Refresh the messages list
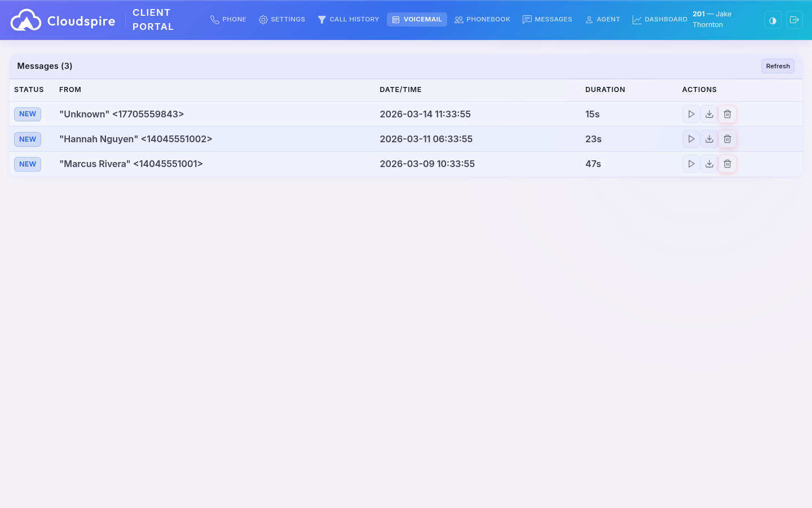 click(778, 65)
